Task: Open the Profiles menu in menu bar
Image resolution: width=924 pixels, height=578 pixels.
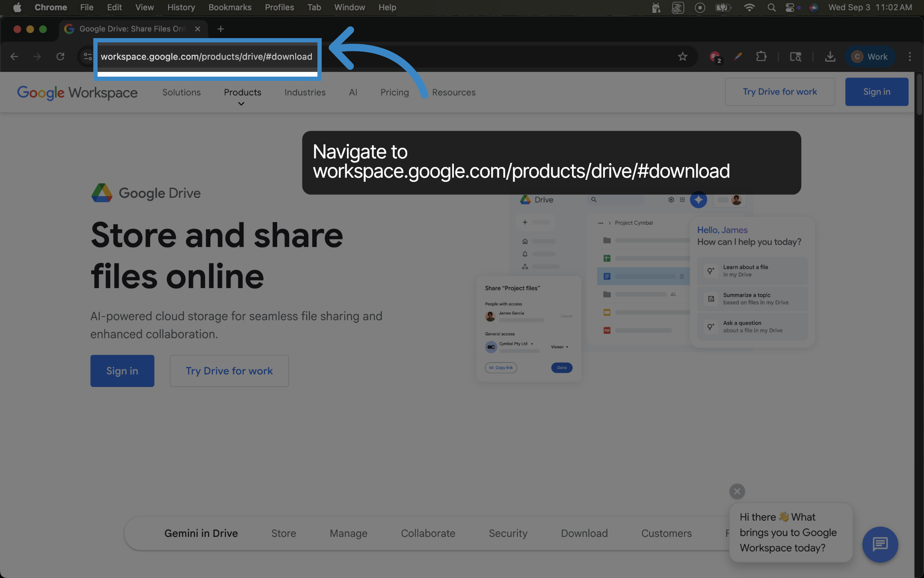Action: 279,7
